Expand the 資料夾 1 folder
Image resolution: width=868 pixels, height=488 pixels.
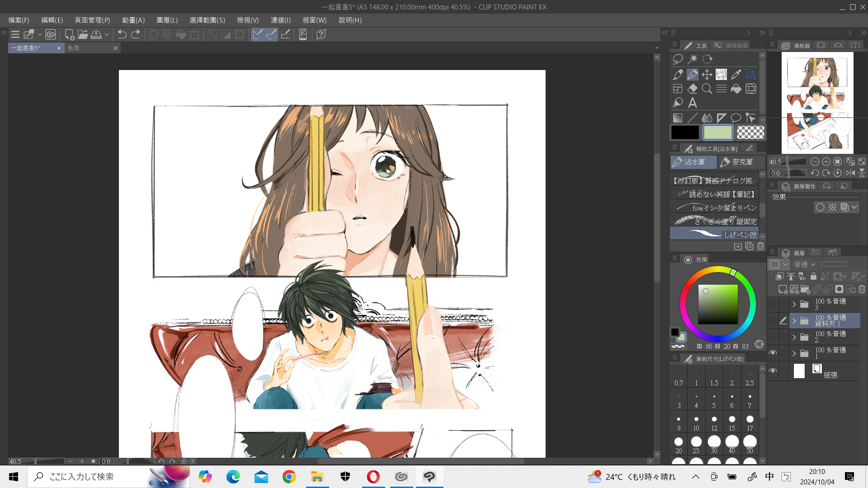click(794, 320)
